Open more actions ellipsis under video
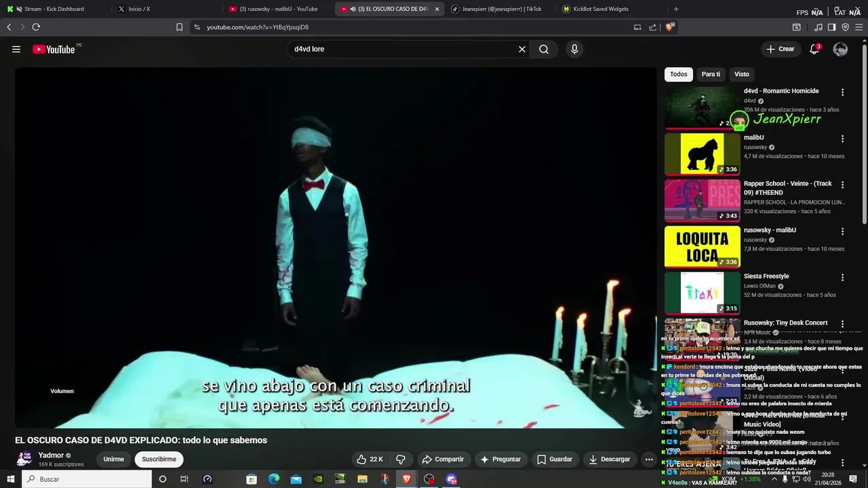 (649, 460)
